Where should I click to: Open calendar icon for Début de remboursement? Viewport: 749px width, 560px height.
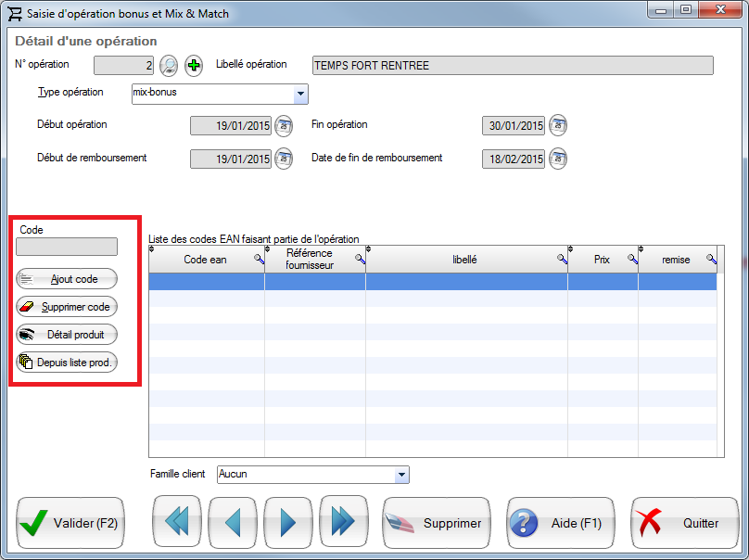click(285, 159)
